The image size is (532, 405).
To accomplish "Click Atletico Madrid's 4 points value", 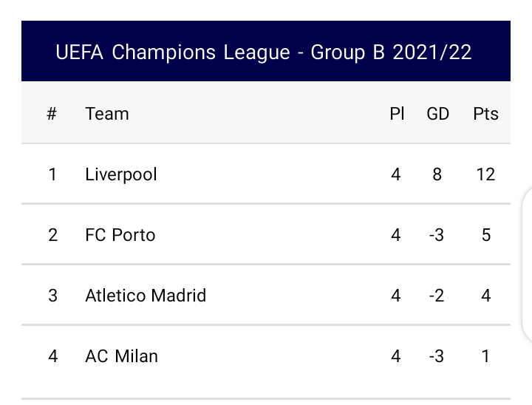I will [x=486, y=296].
